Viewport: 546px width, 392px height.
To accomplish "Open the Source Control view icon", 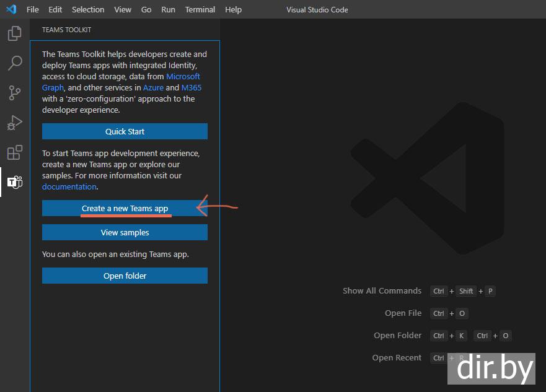I will click(x=14, y=93).
